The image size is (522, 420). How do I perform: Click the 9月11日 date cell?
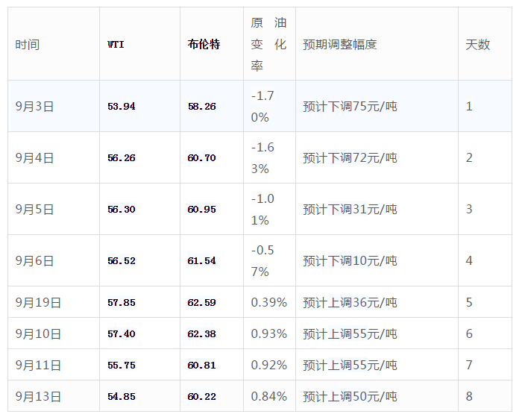coord(38,365)
